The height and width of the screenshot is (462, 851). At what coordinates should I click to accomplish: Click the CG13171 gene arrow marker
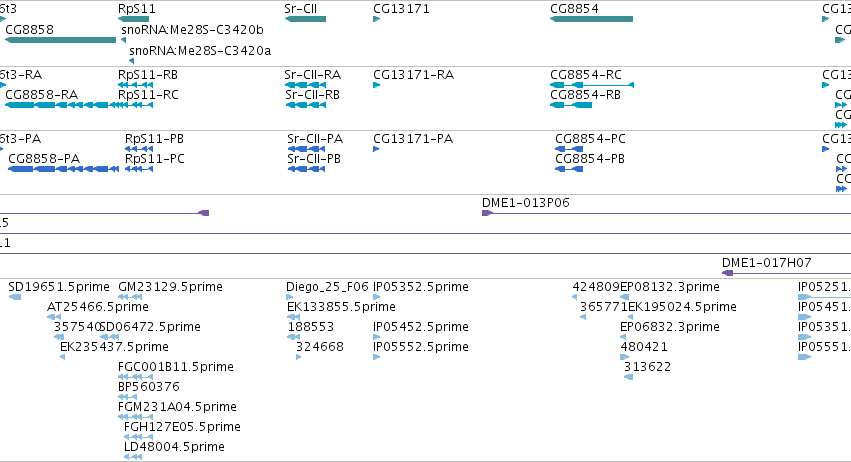377,19
